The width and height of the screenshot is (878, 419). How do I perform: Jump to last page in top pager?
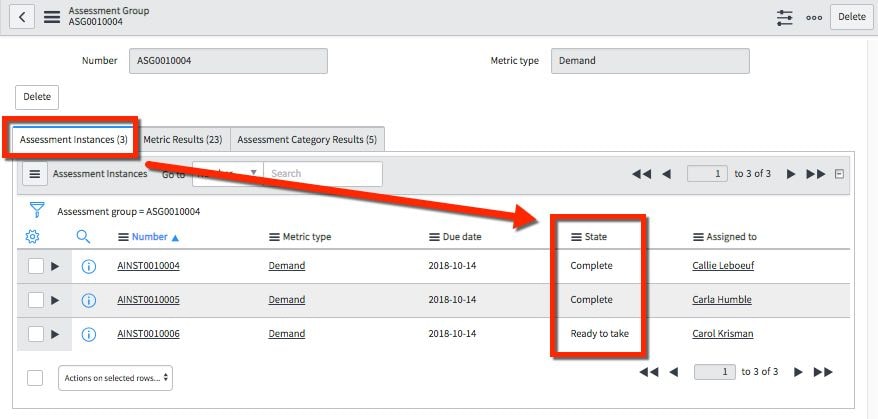click(x=816, y=174)
